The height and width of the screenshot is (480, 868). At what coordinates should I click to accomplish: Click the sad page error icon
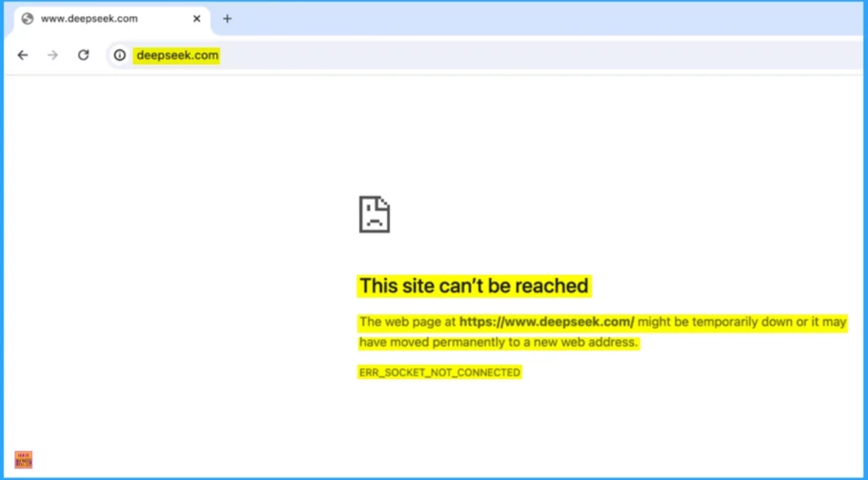(x=374, y=215)
